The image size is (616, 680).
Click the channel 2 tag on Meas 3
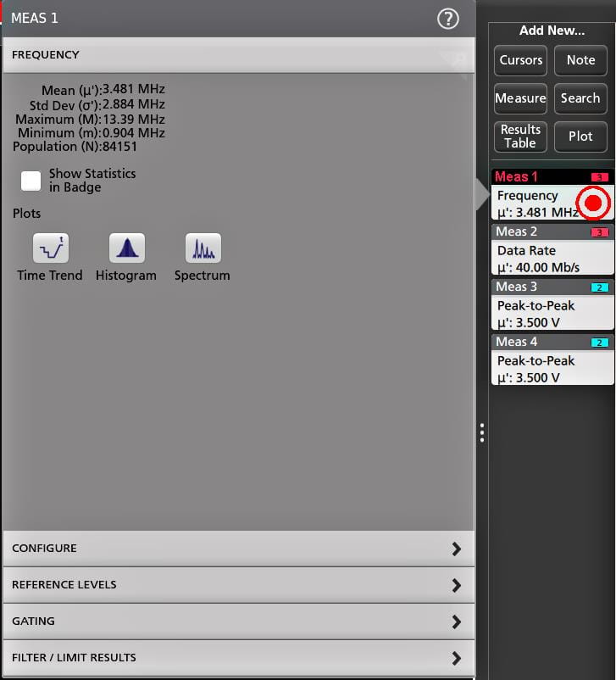point(599,287)
